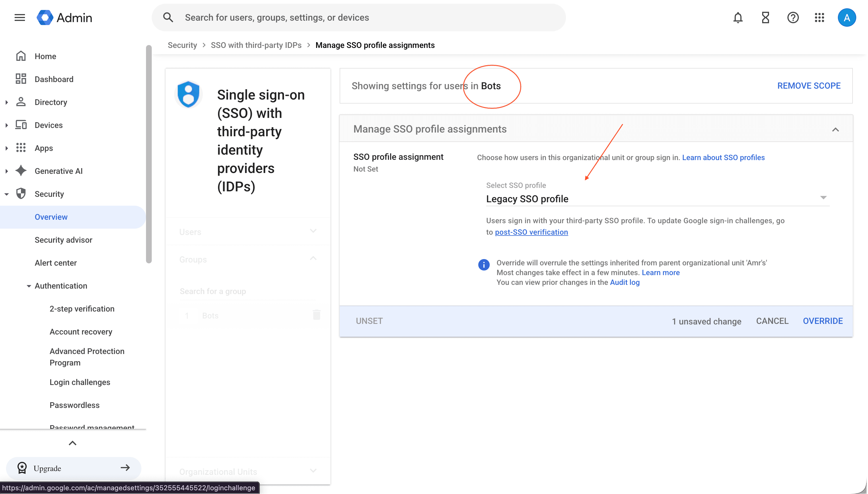868x494 pixels.
Task: Collapse the Groups section chevron
Action: click(314, 258)
